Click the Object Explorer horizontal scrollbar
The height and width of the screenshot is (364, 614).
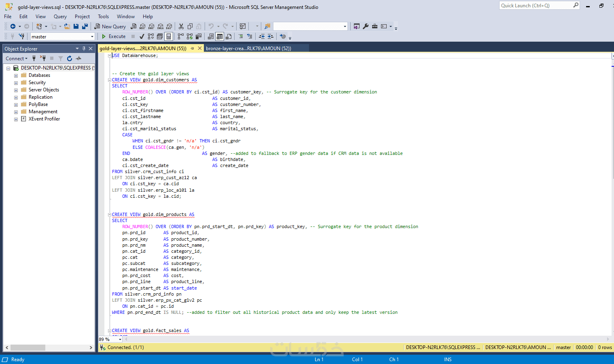coord(49,347)
